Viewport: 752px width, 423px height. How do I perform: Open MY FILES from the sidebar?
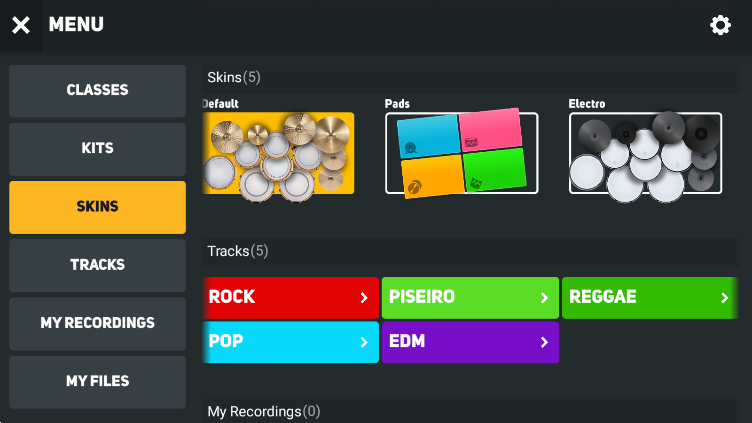(97, 382)
